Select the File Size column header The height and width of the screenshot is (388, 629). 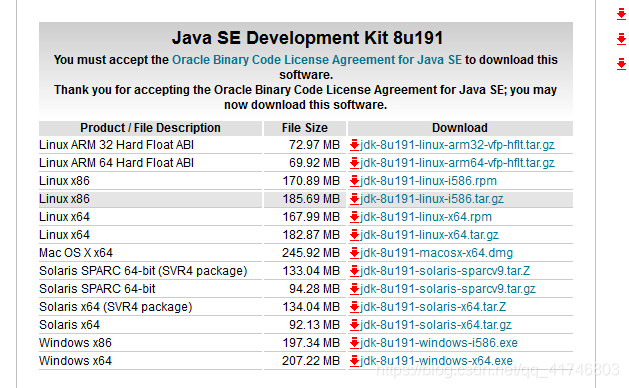(x=305, y=128)
